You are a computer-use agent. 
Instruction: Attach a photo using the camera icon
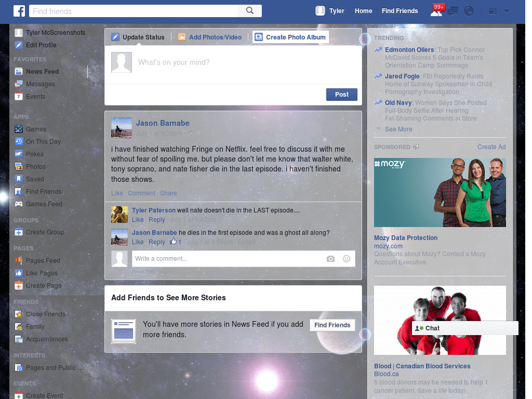click(x=330, y=259)
